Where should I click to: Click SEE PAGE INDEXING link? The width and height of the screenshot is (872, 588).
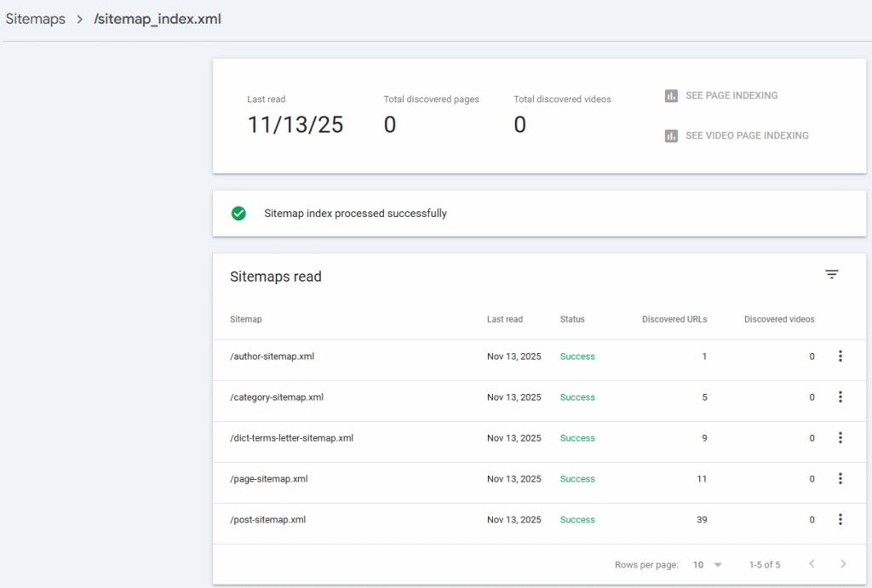731,96
